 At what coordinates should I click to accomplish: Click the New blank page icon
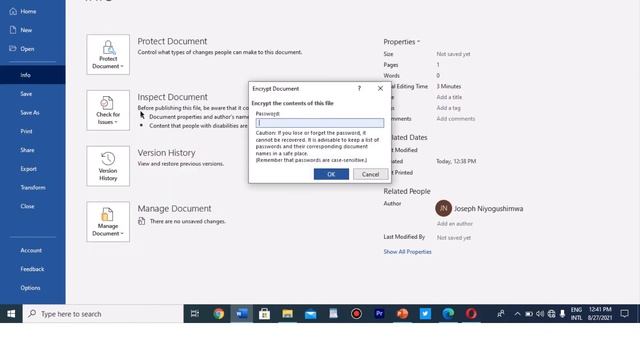pos(13,30)
